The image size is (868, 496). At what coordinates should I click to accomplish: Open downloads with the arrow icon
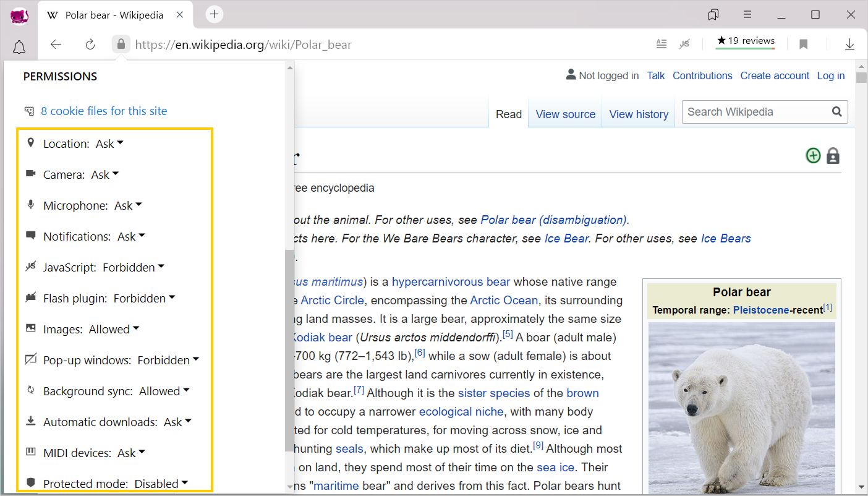point(849,44)
